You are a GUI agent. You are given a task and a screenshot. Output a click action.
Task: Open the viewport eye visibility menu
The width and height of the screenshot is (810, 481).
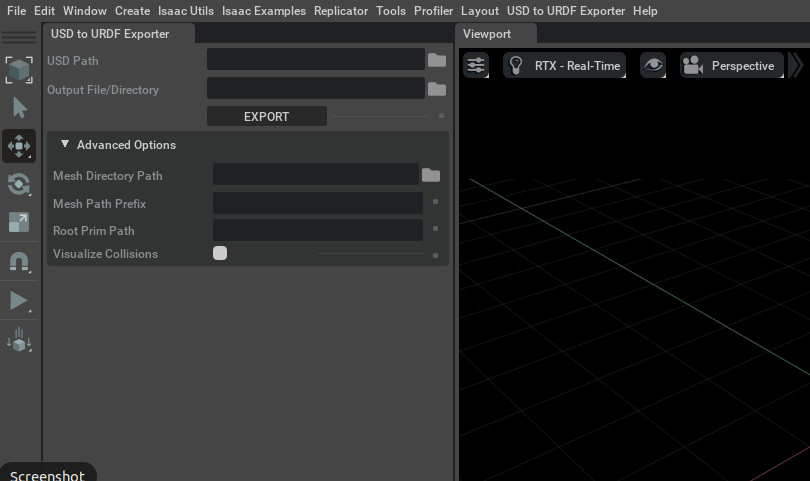653,66
